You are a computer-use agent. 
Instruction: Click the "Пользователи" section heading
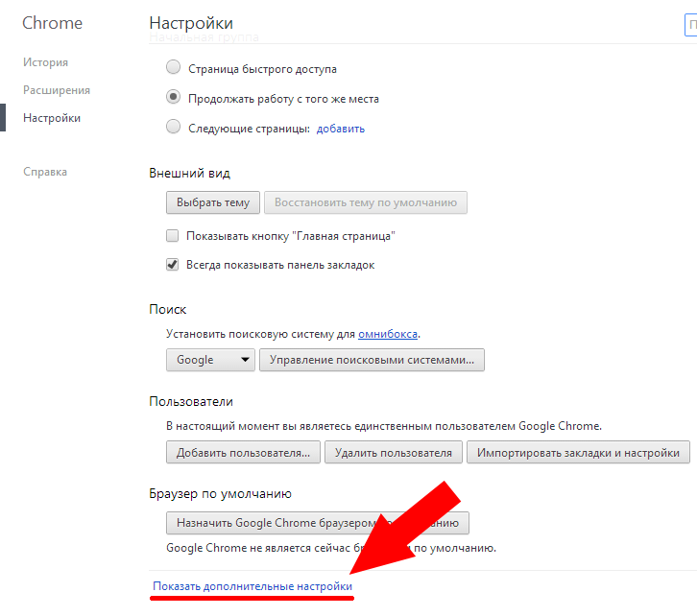[191, 401]
